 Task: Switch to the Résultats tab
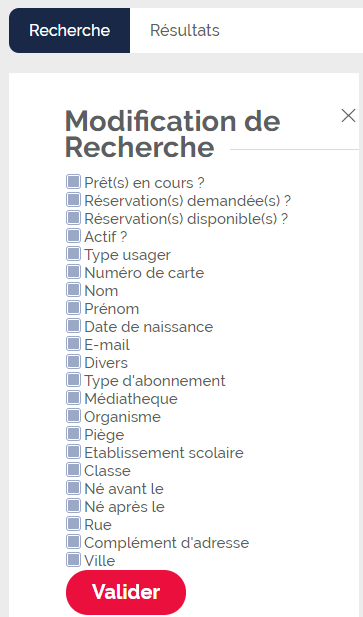(185, 30)
